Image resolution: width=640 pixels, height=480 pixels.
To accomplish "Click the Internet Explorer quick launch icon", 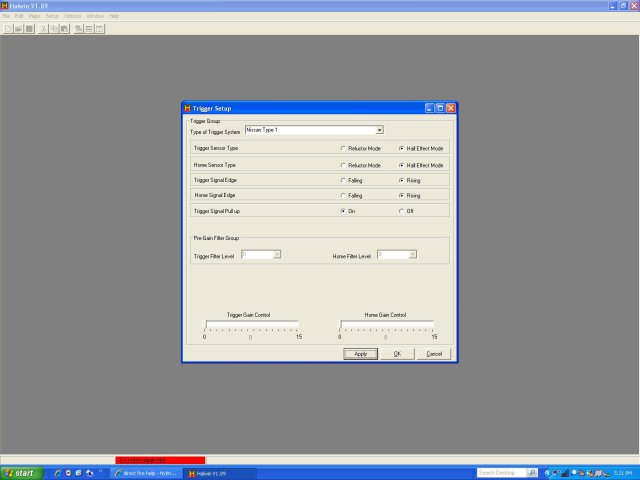I will coord(58,472).
